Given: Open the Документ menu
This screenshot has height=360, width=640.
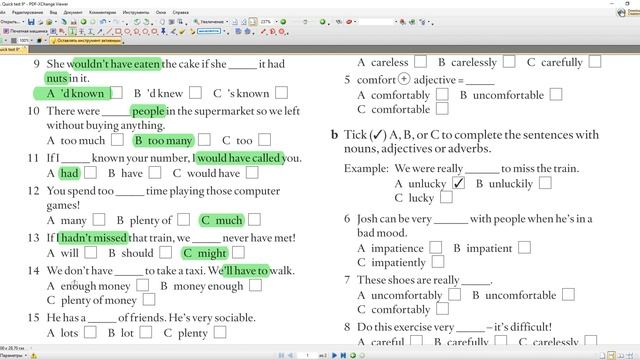Looking at the screenshot, I should tap(73, 13).
